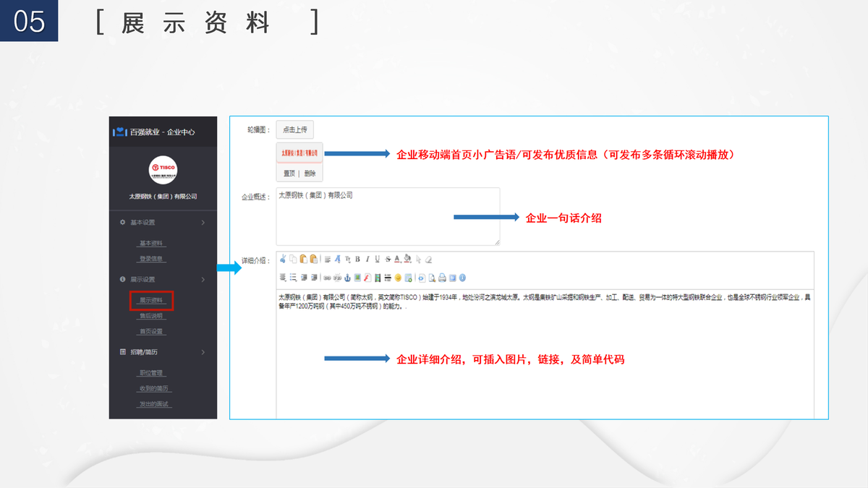Image resolution: width=868 pixels, height=488 pixels.
Task: Open the background color picker
Action: (407, 259)
